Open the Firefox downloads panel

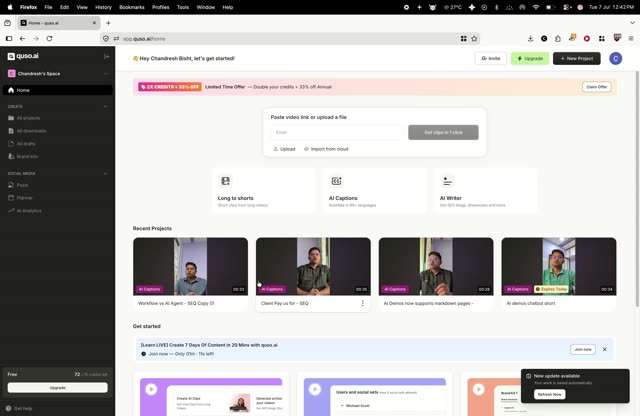click(530, 38)
